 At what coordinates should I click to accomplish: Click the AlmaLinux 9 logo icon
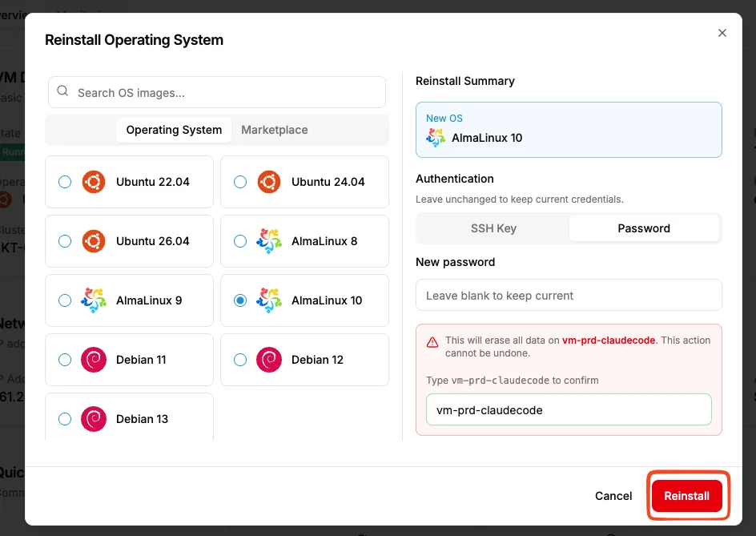coord(94,300)
